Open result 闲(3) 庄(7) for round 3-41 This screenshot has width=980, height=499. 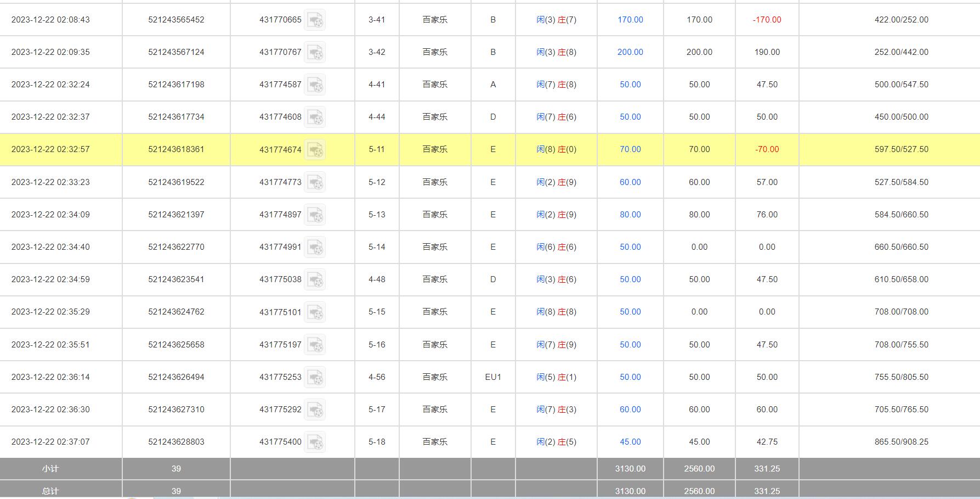pos(556,20)
